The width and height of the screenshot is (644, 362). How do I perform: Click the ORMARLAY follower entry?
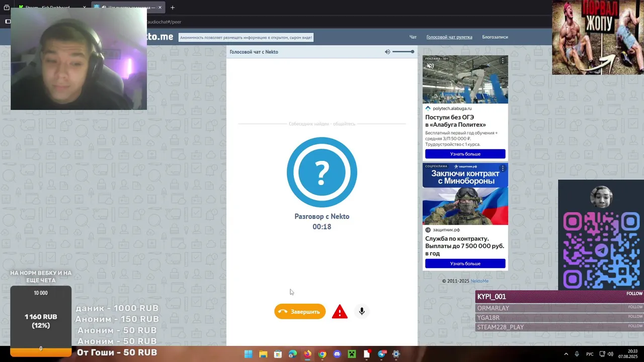tap(559, 308)
